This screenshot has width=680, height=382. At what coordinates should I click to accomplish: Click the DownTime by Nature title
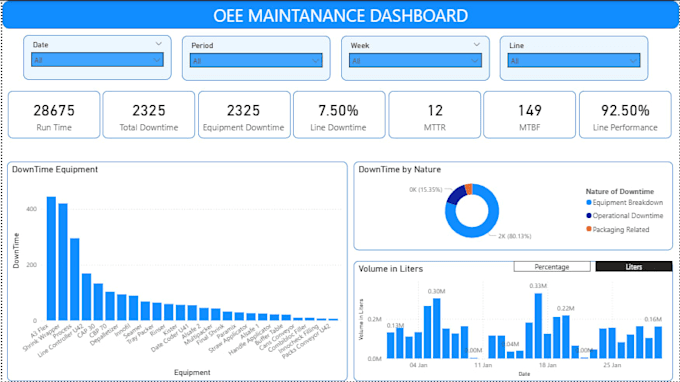[400, 170]
